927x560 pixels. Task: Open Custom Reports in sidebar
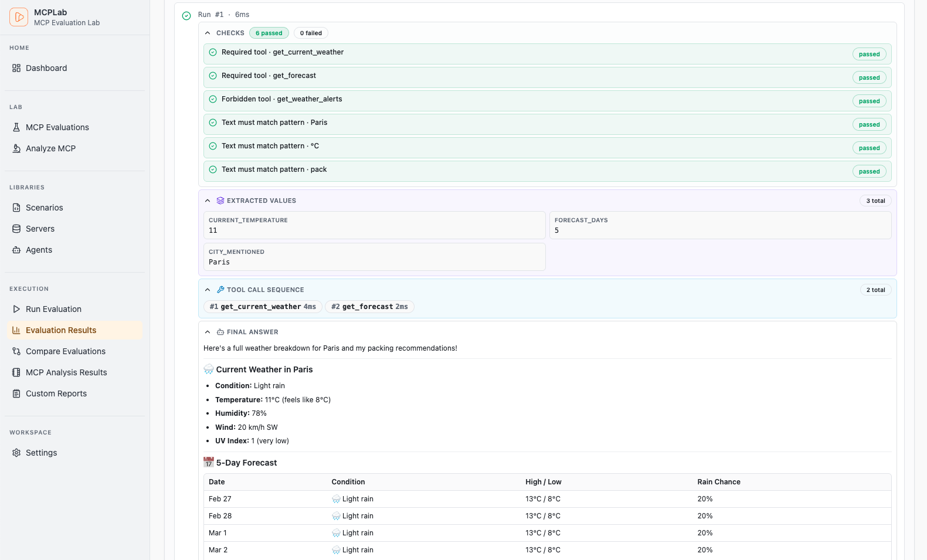pyautogui.click(x=56, y=393)
